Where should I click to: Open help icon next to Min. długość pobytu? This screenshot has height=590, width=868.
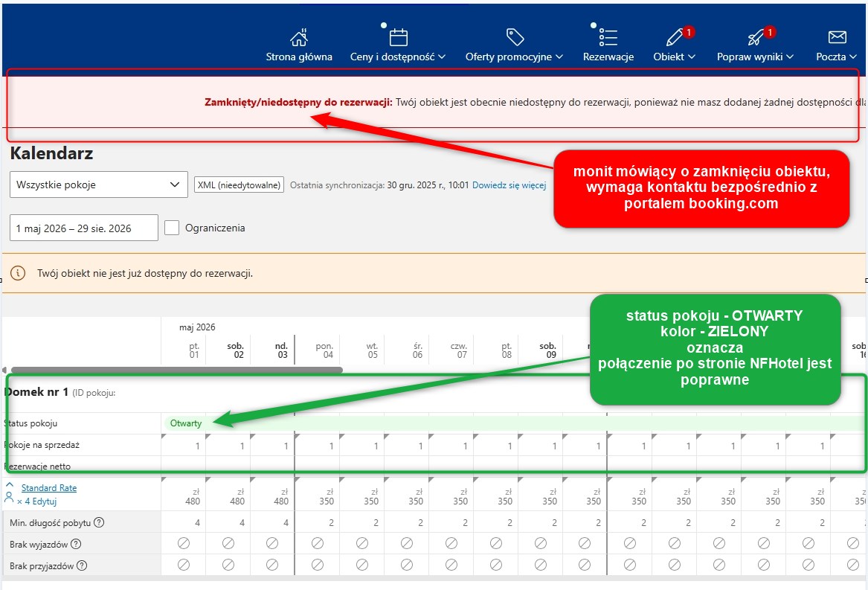click(x=99, y=522)
